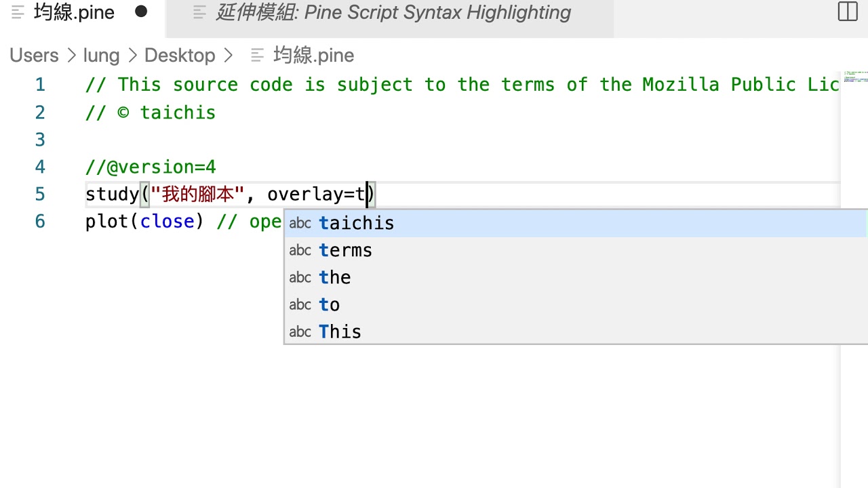Click the abc icon next to terms suggestion
Screen dimensions: 868x488
point(300,251)
